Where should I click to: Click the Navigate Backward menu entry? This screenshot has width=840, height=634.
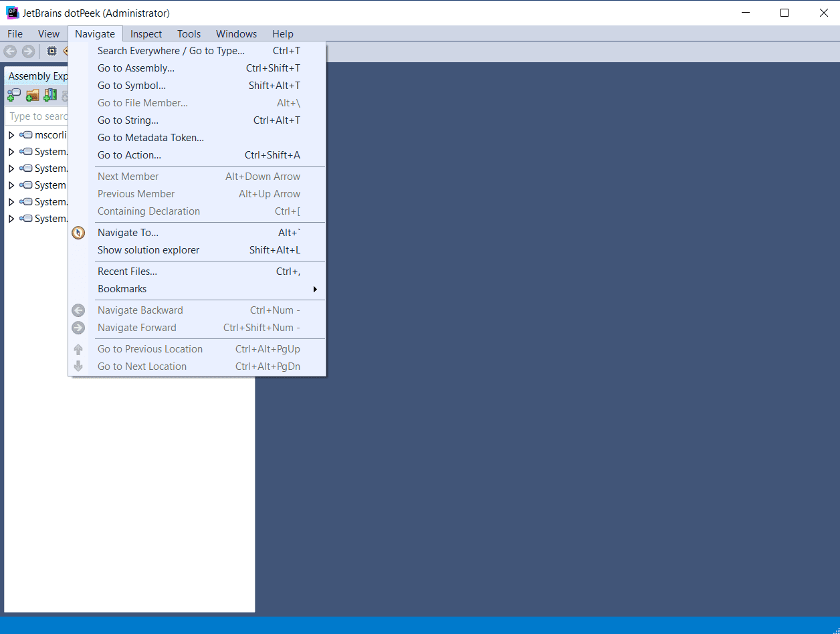(x=197, y=310)
